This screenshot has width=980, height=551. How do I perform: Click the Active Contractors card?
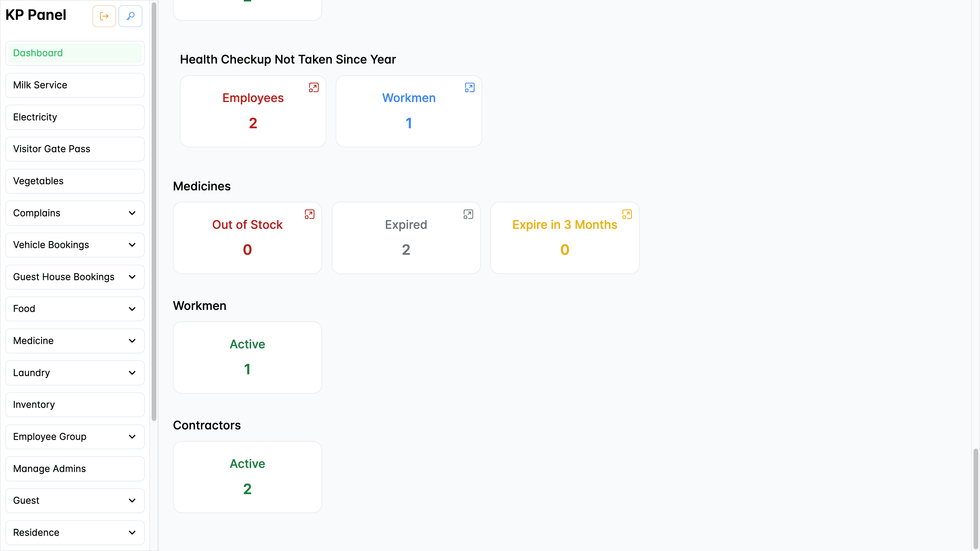click(247, 477)
